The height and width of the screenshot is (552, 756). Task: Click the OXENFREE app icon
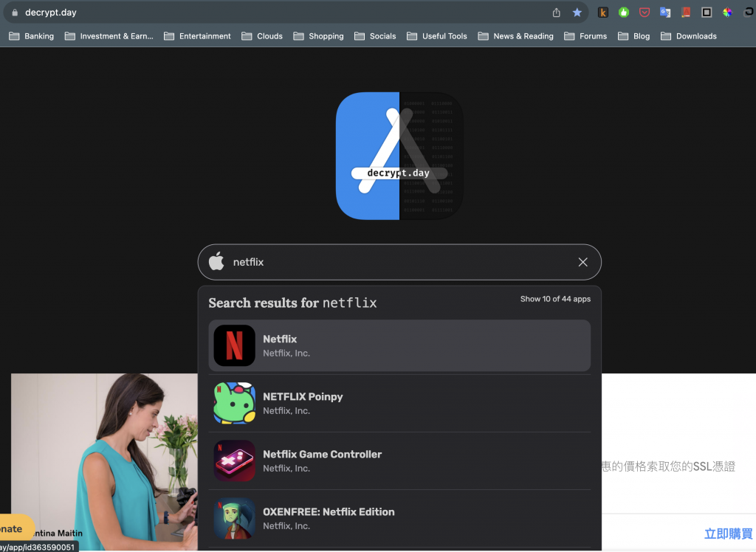point(234,518)
